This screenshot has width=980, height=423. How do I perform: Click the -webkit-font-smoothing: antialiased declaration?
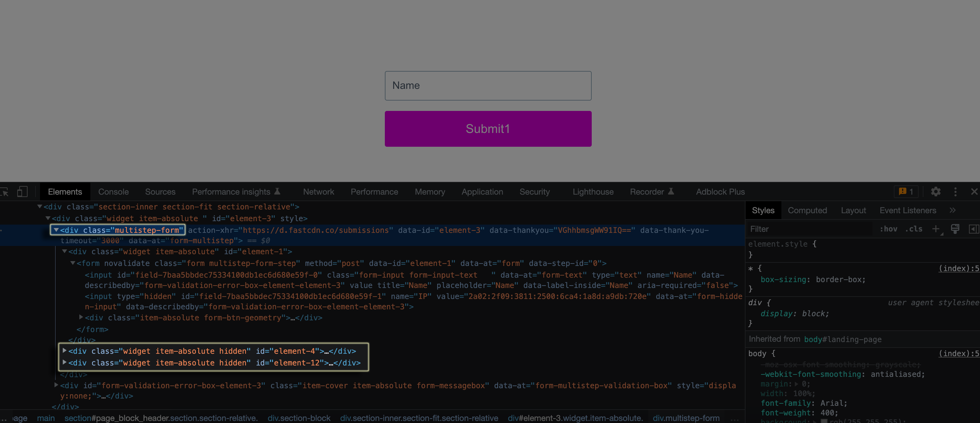point(843,374)
